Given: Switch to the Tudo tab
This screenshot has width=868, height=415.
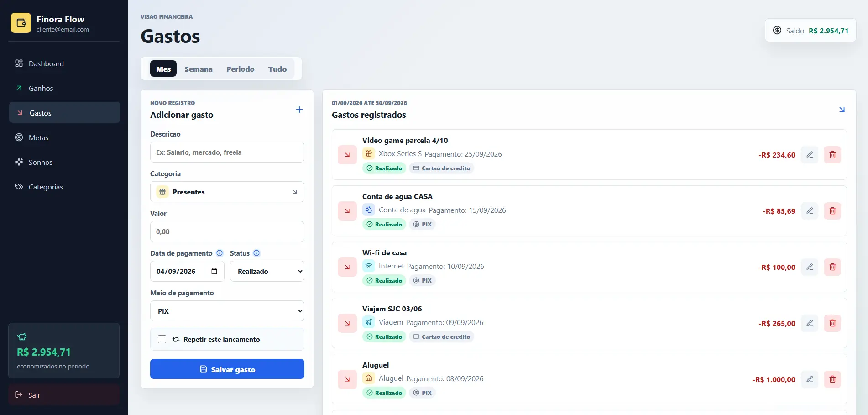Looking at the screenshot, I should click(277, 69).
